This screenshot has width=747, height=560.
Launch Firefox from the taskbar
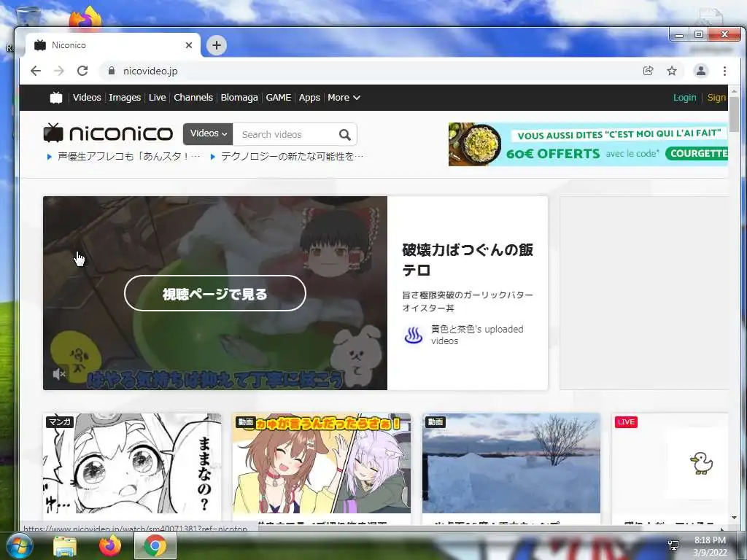pyautogui.click(x=110, y=545)
